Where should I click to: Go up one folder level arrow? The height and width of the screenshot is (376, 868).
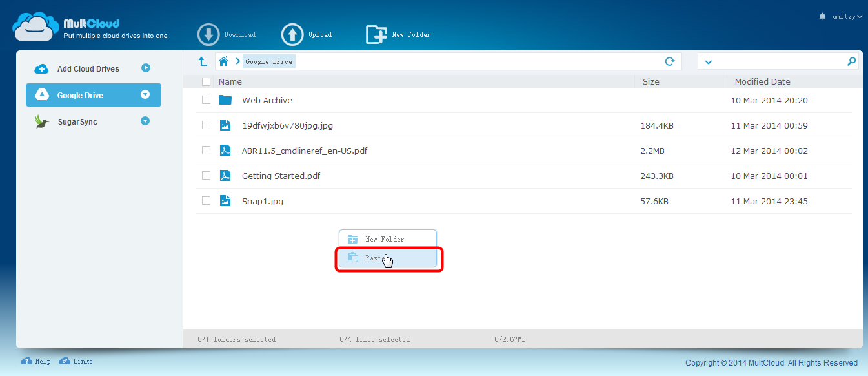[203, 61]
